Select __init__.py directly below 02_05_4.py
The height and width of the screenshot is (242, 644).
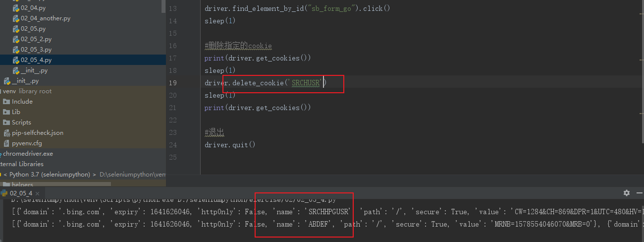30,70
